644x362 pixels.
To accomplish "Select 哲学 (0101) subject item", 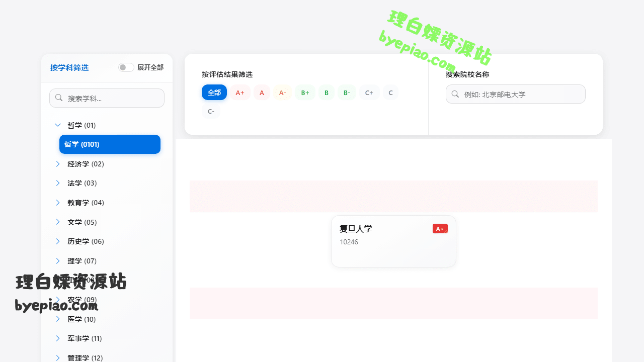I will point(110,144).
